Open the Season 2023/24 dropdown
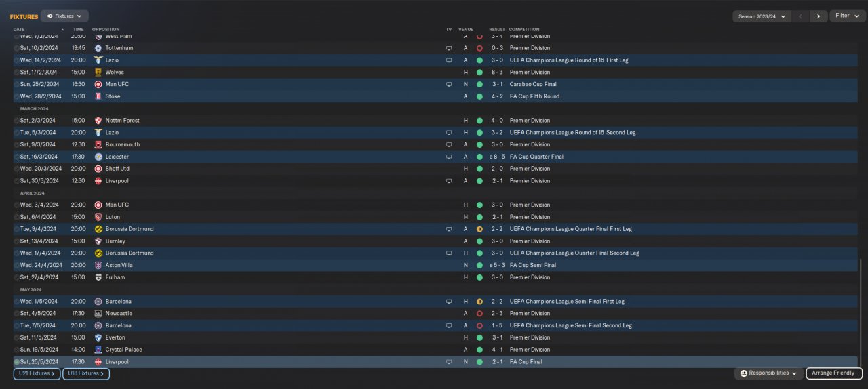Image resolution: width=868 pixels, height=389 pixels. click(x=762, y=16)
